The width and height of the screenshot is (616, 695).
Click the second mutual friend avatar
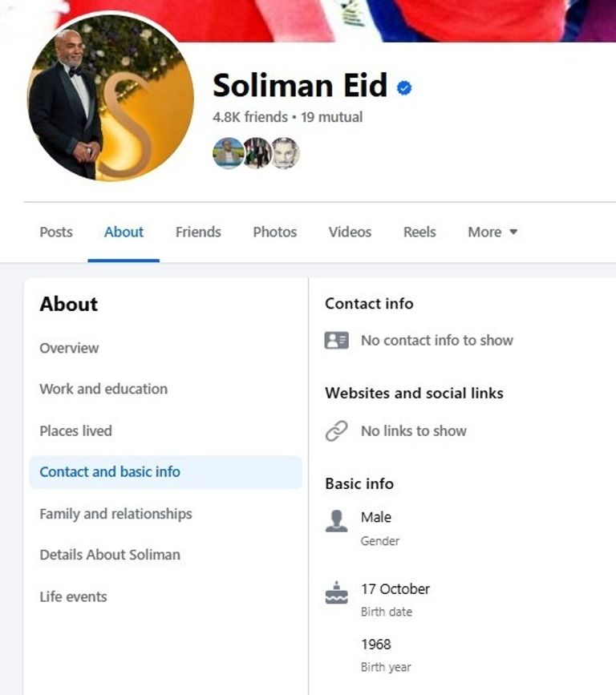[257, 152]
